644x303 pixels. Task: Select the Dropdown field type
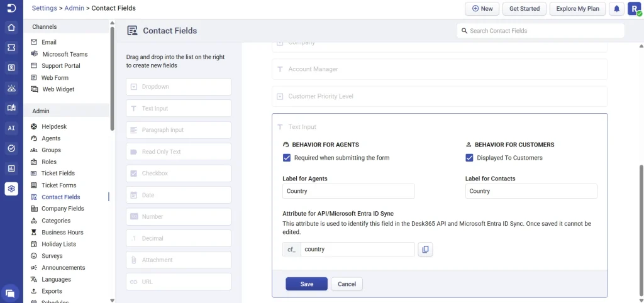(x=179, y=87)
